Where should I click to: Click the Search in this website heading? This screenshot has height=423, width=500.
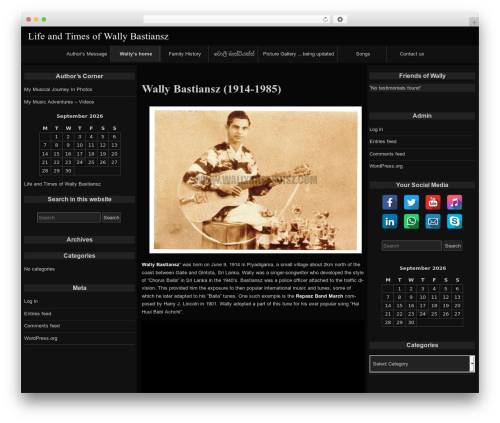[79, 199]
